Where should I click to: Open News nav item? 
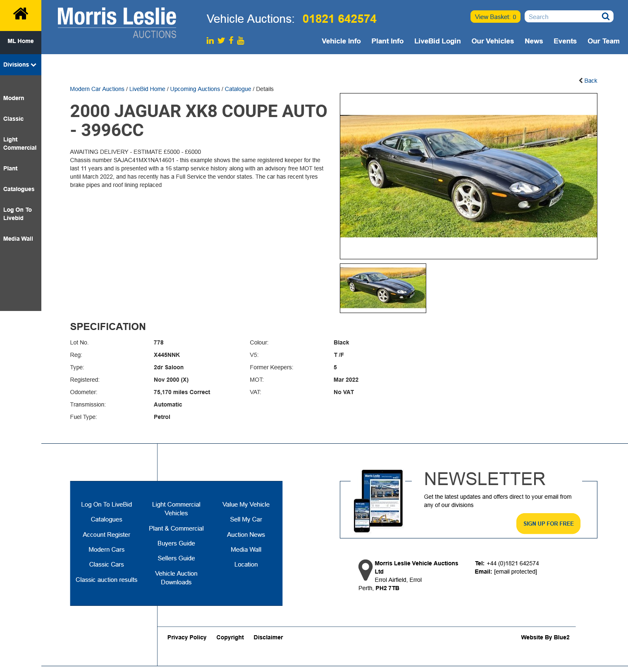(534, 41)
